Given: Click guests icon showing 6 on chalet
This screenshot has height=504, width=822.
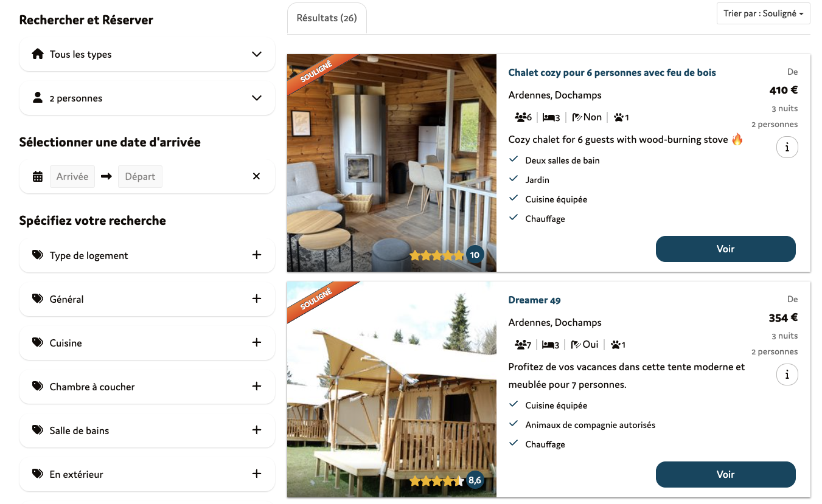Looking at the screenshot, I should point(521,117).
